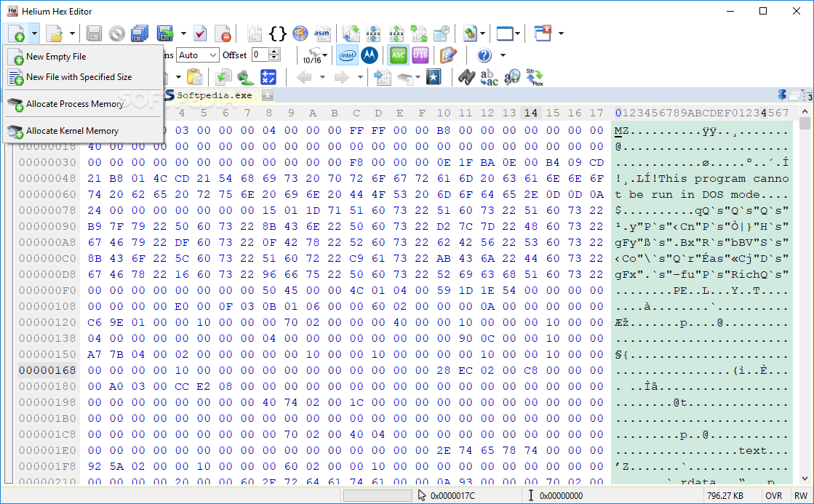Click the New File icon button

[x=16, y=33]
